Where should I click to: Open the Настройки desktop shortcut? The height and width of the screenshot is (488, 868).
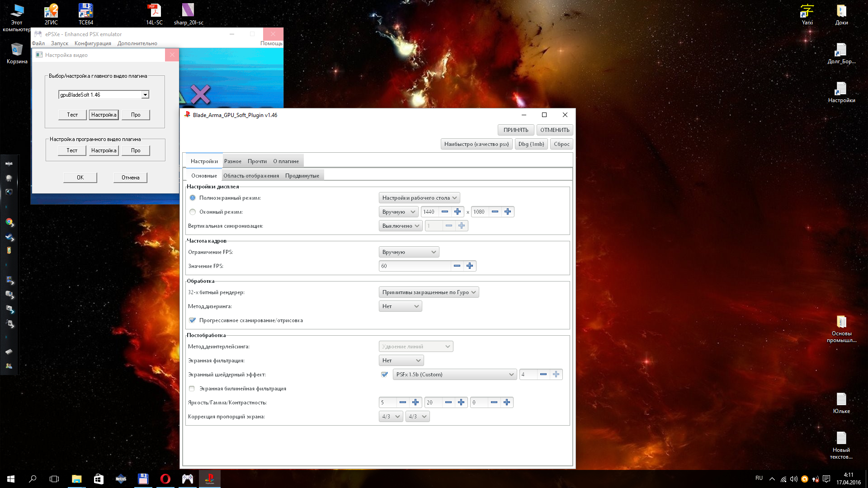tap(841, 92)
